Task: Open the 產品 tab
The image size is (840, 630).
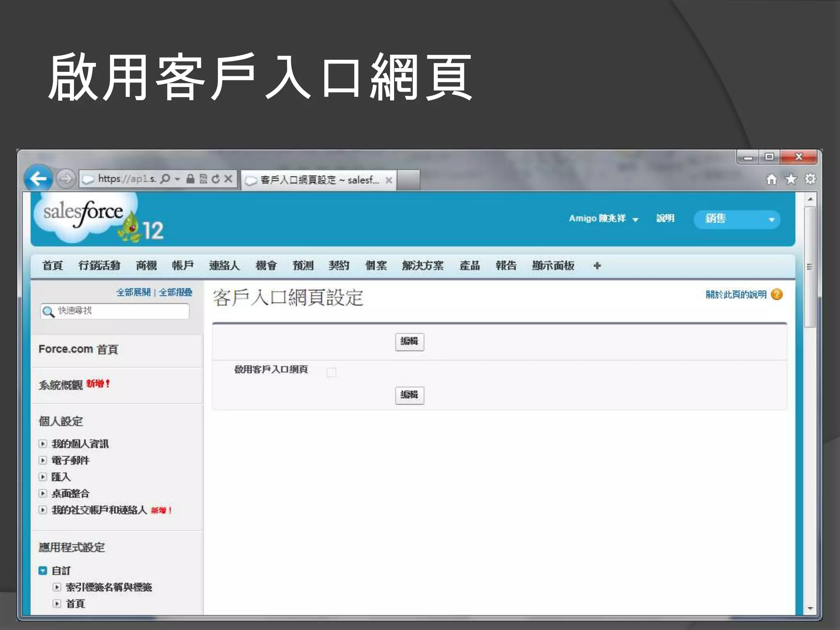Action: click(470, 266)
